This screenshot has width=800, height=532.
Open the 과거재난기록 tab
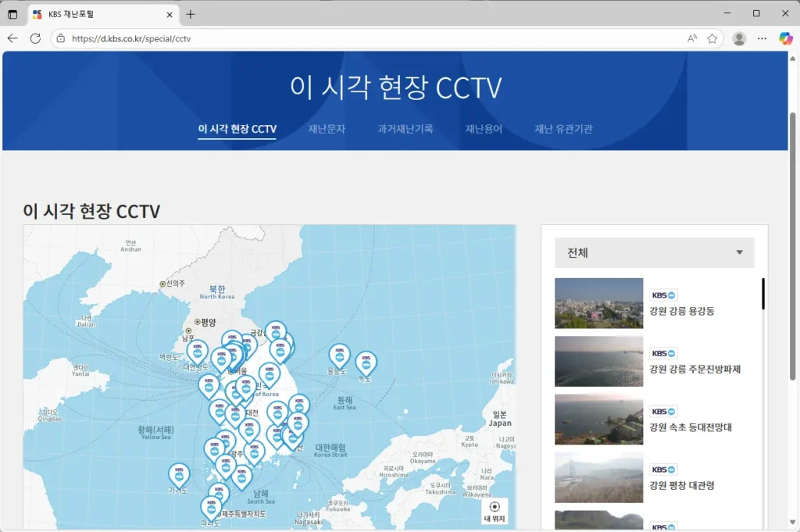pyautogui.click(x=405, y=129)
